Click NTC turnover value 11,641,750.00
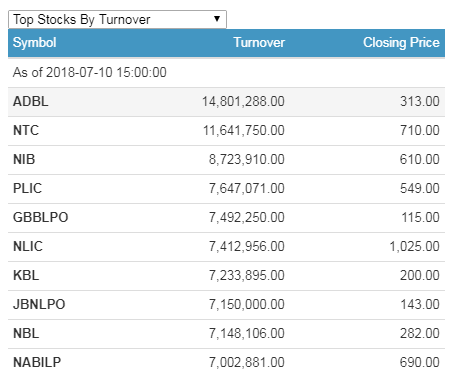453x376 pixels. [x=244, y=130]
